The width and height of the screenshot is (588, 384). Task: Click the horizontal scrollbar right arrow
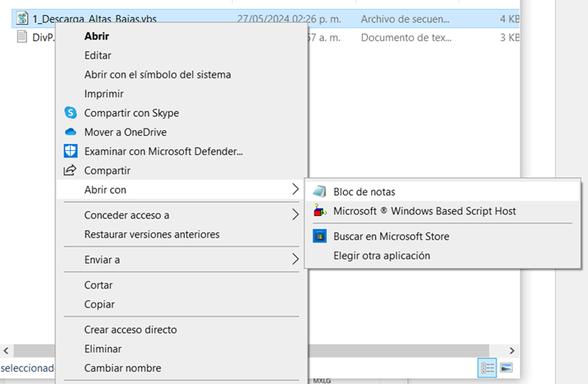click(512, 350)
